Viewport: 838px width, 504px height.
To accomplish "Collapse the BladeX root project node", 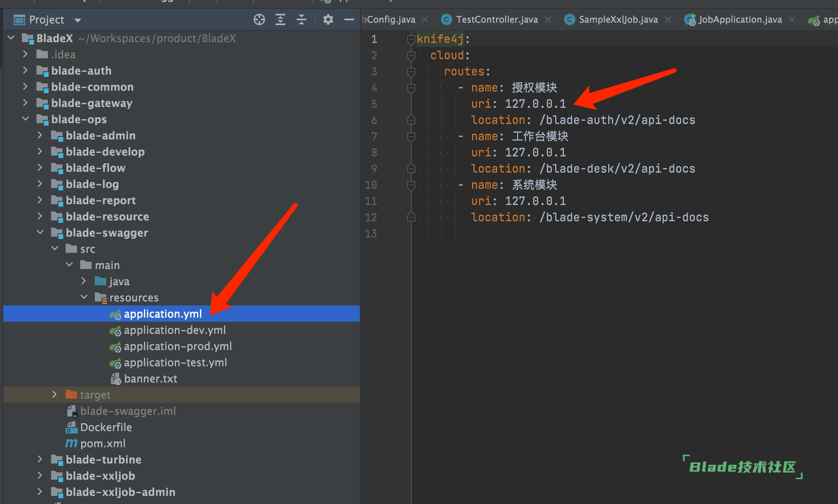I will pos(11,38).
